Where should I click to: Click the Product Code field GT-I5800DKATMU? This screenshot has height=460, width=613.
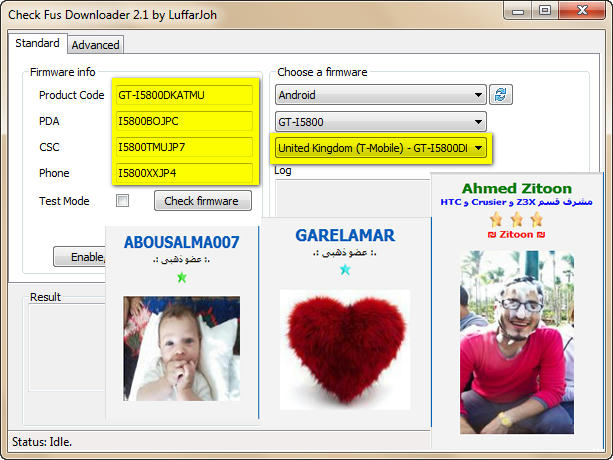coord(184,95)
